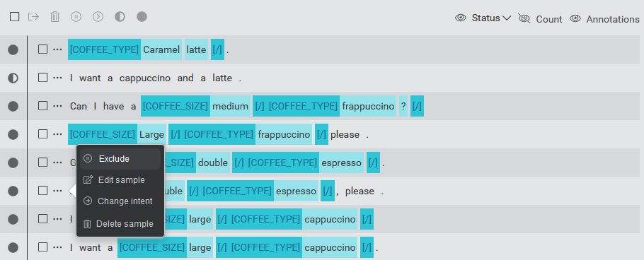This screenshot has height=260, width=644.
Task: Click the solid gray circle icon in toolbar
Action: point(142,17)
